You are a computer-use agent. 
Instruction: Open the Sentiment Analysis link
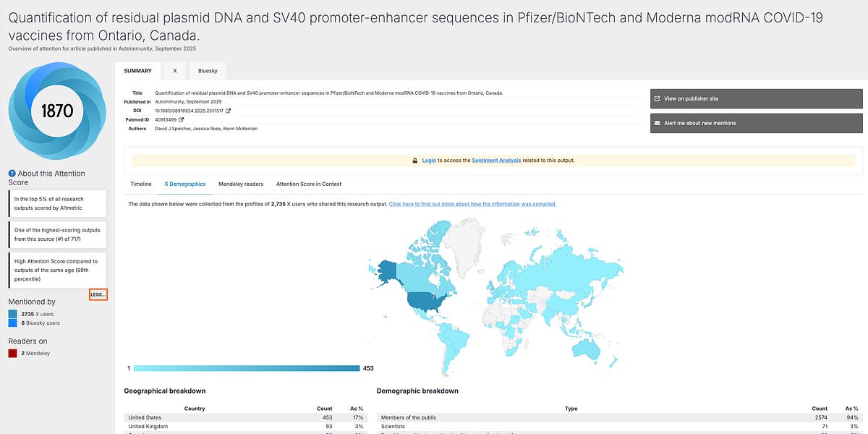point(496,161)
